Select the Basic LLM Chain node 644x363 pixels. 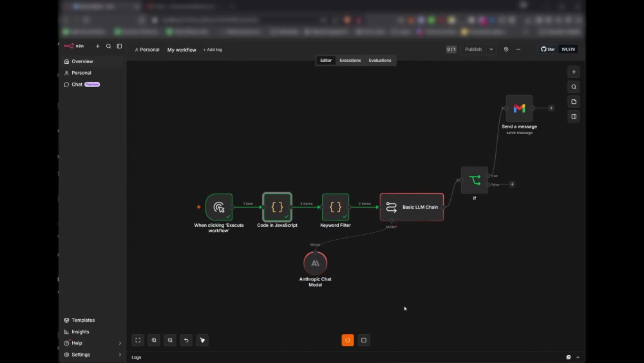(412, 207)
